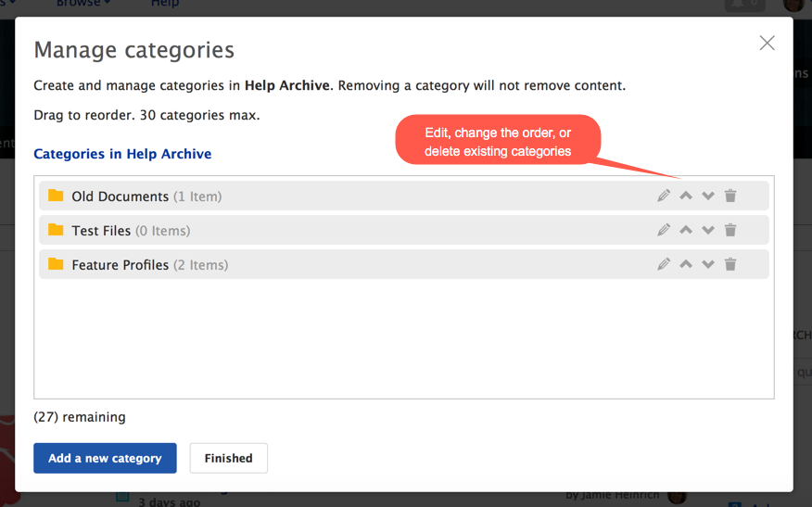Open the Browse dropdown menu
Viewport: 812px width, 507px height.
(83, 4)
